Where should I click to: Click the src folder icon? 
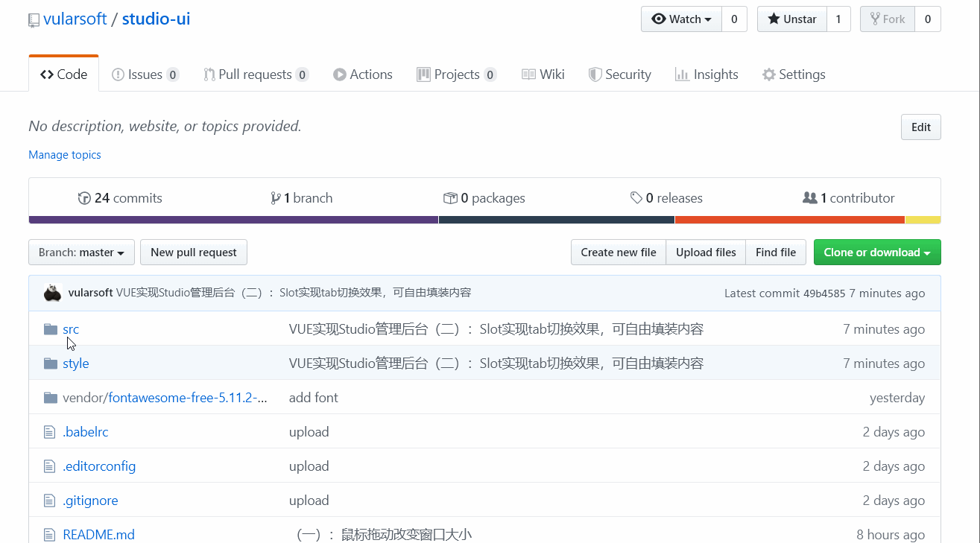[x=51, y=329]
